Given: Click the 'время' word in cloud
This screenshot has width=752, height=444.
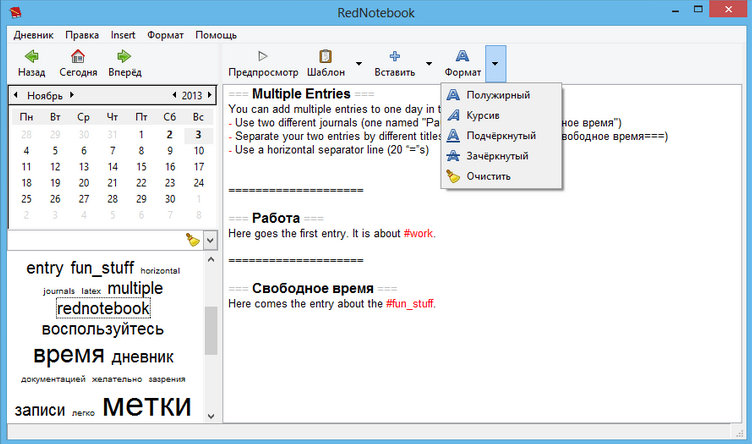Looking at the screenshot, I should click(x=69, y=355).
